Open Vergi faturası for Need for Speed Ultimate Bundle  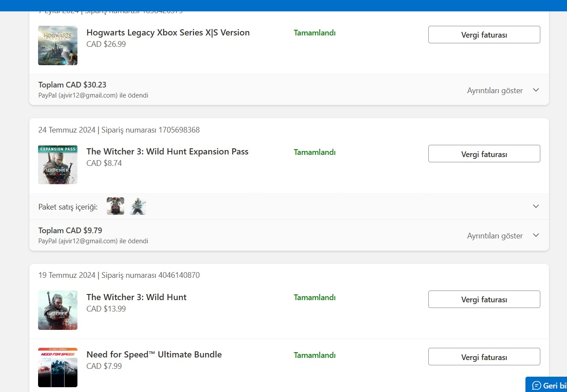coord(484,357)
